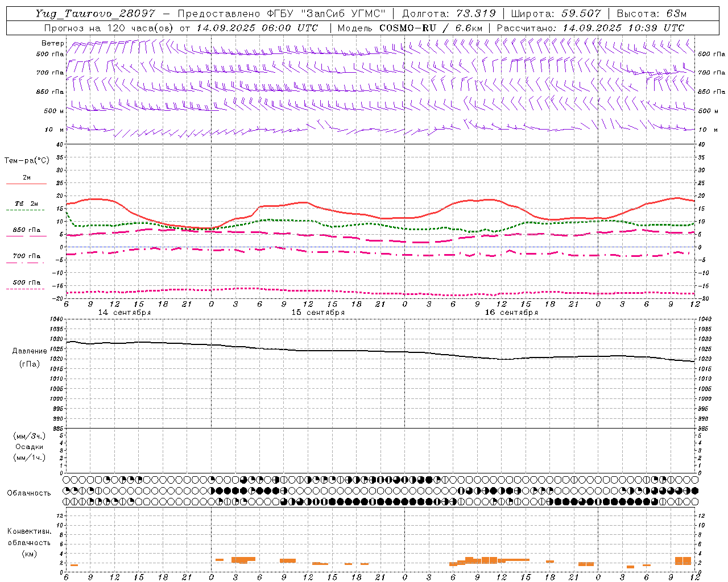Click the temperature legend 850 гПа line

[x=25, y=236]
